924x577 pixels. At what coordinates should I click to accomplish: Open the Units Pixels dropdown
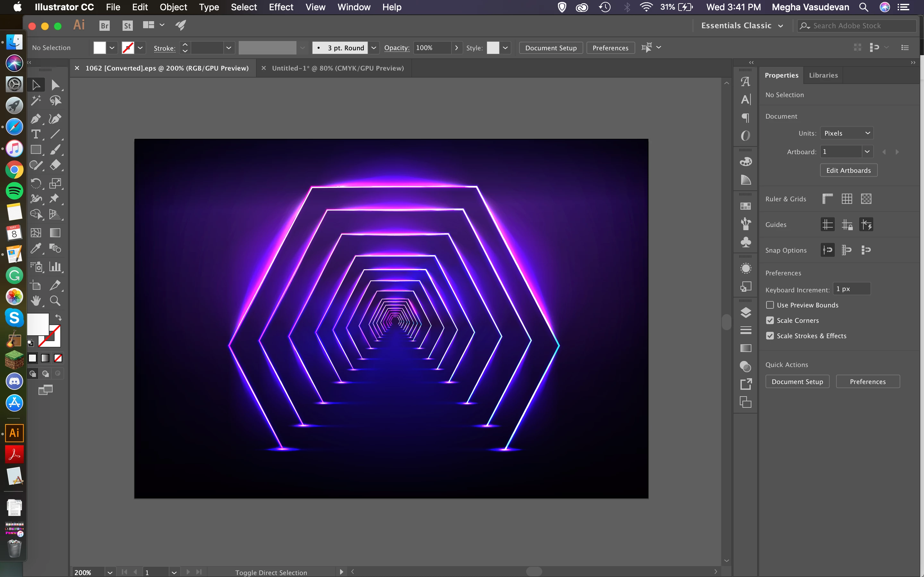[846, 133]
